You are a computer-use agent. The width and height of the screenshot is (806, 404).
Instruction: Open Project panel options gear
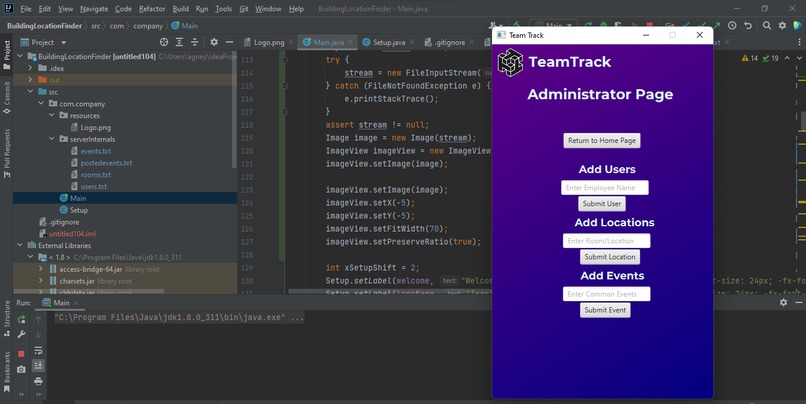coord(214,42)
